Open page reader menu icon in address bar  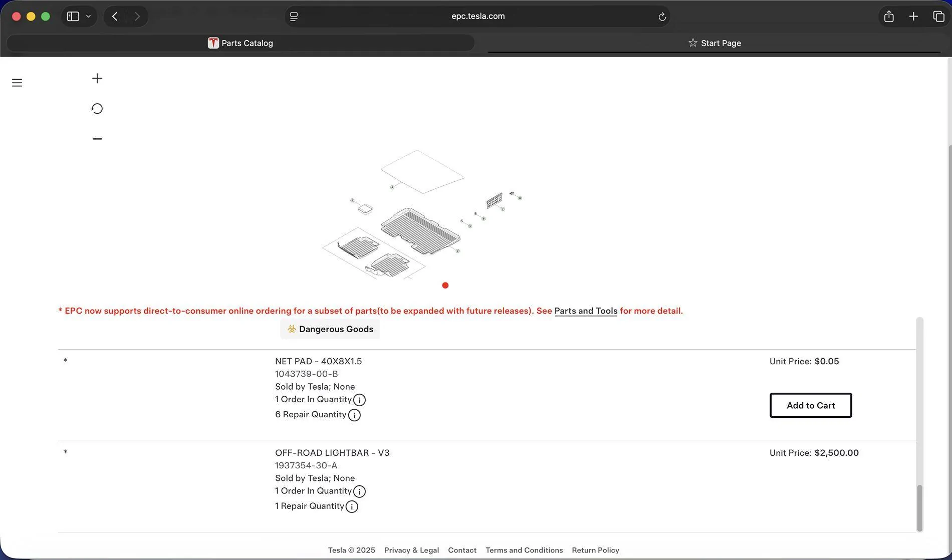pos(294,17)
